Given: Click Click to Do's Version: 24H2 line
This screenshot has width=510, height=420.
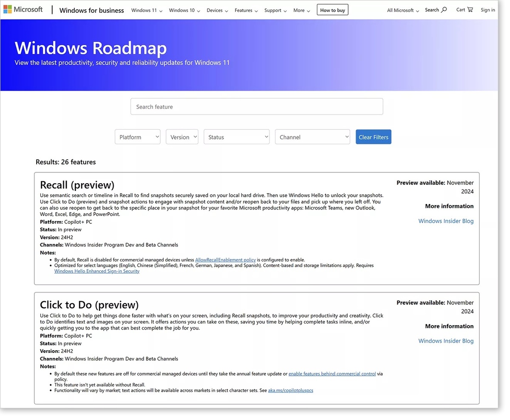Looking at the screenshot, I should [x=57, y=351].
